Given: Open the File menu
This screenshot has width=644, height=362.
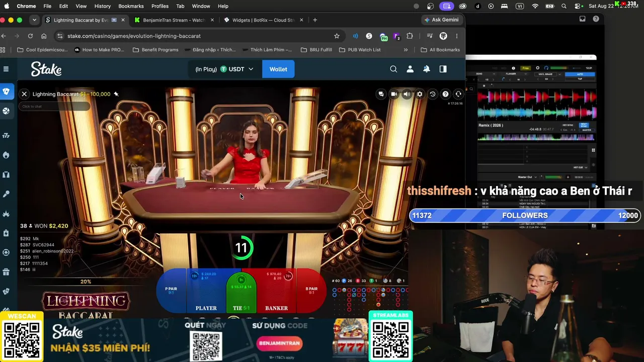Looking at the screenshot, I should click(47, 6).
